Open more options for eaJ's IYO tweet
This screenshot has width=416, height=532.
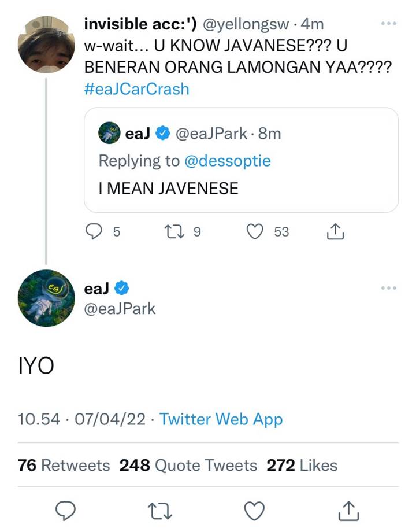[x=389, y=287]
